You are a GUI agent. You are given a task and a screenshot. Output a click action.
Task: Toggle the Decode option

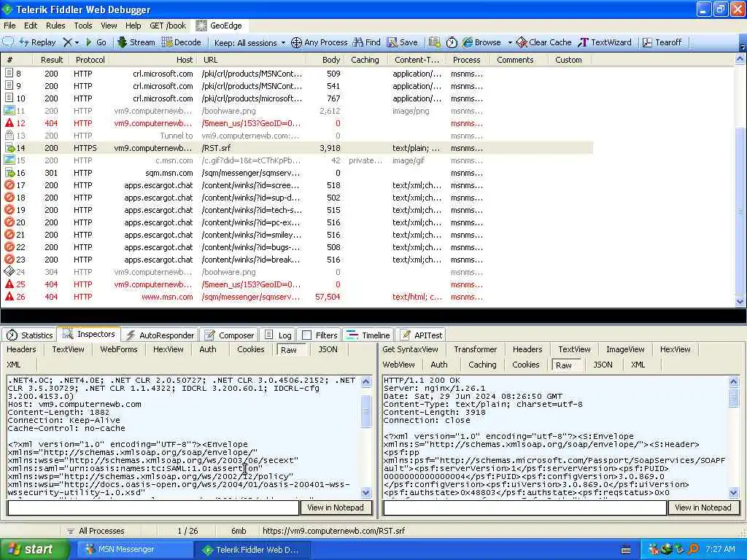click(x=182, y=42)
